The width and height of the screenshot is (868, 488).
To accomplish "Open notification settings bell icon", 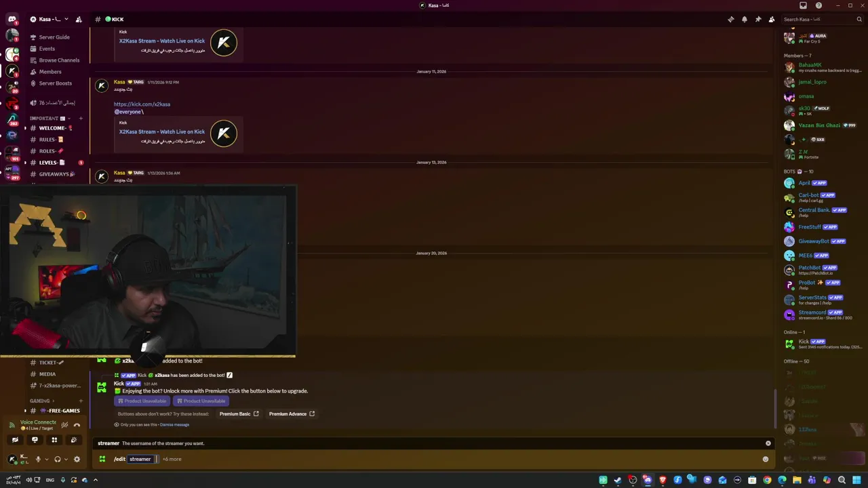I will click(744, 19).
